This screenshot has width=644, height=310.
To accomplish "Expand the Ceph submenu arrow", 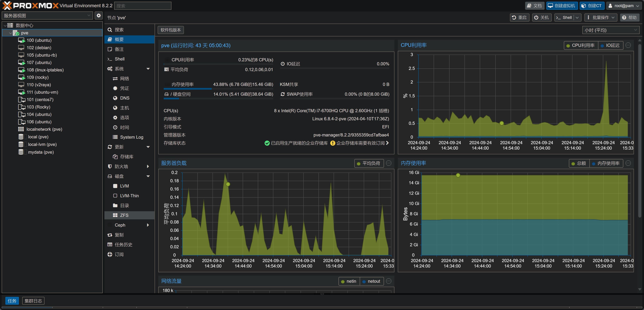I will coord(148,225).
